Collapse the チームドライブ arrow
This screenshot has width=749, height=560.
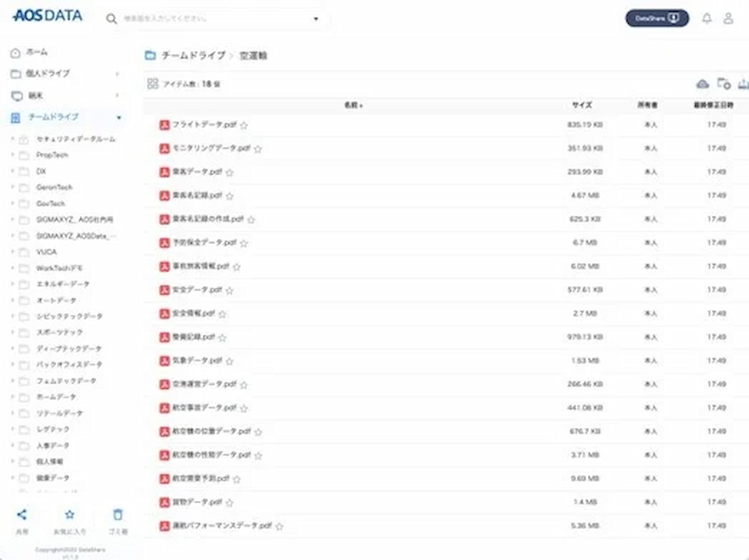(x=119, y=117)
